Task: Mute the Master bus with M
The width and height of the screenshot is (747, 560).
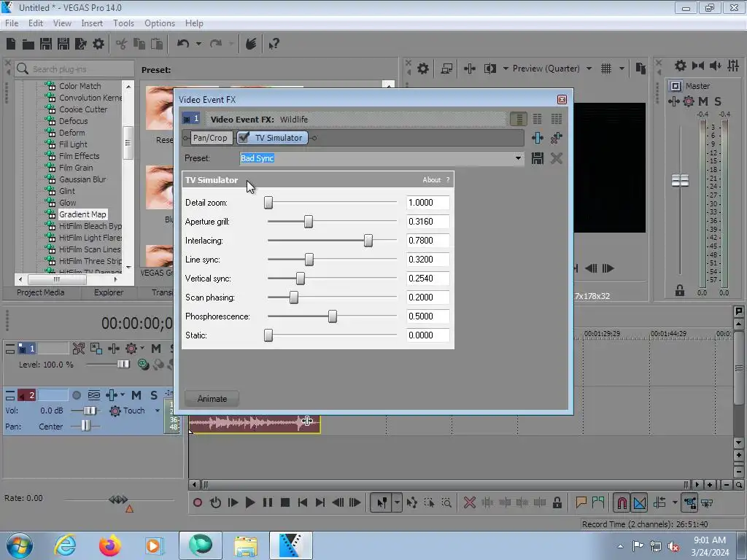Action: 703,101
